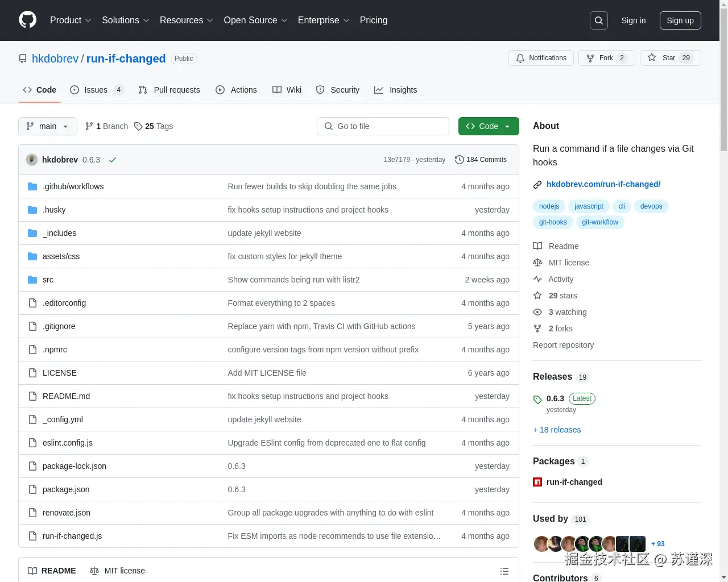Click the Sign up button
728x582 pixels.
[x=680, y=20]
